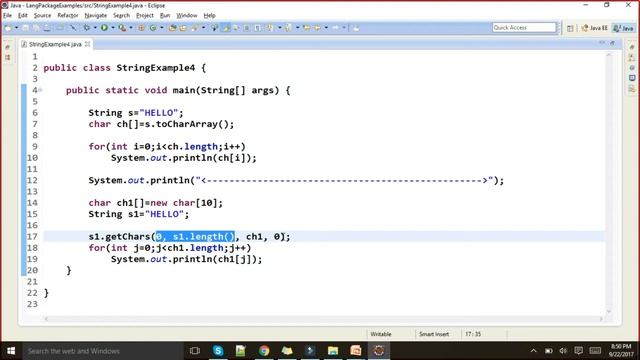Click the Open Type icon

coord(172,28)
